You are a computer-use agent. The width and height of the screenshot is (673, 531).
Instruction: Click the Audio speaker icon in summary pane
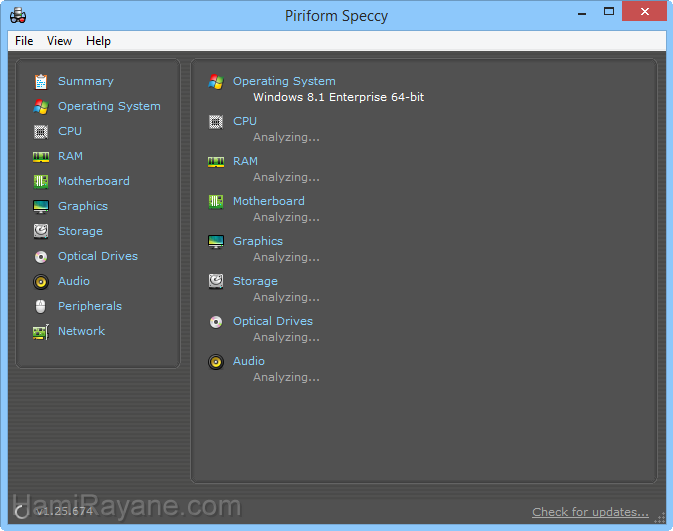click(x=216, y=362)
